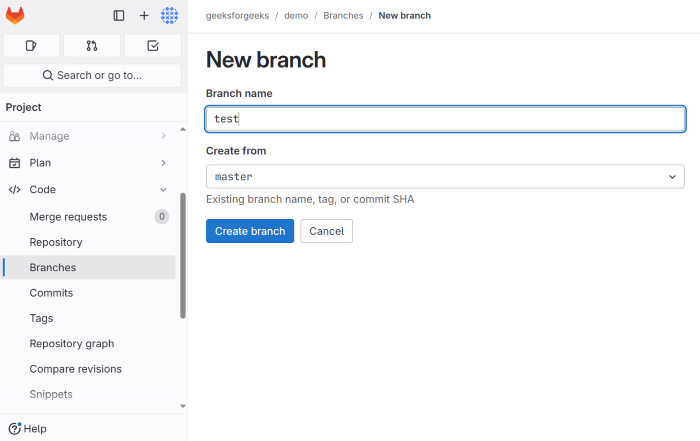
Task: Select Repository graph in sidebar
Action: (72, 343)
